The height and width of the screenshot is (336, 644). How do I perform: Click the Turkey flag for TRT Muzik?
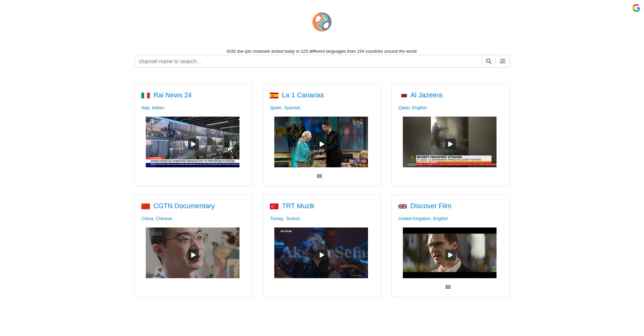click(274, 206)
